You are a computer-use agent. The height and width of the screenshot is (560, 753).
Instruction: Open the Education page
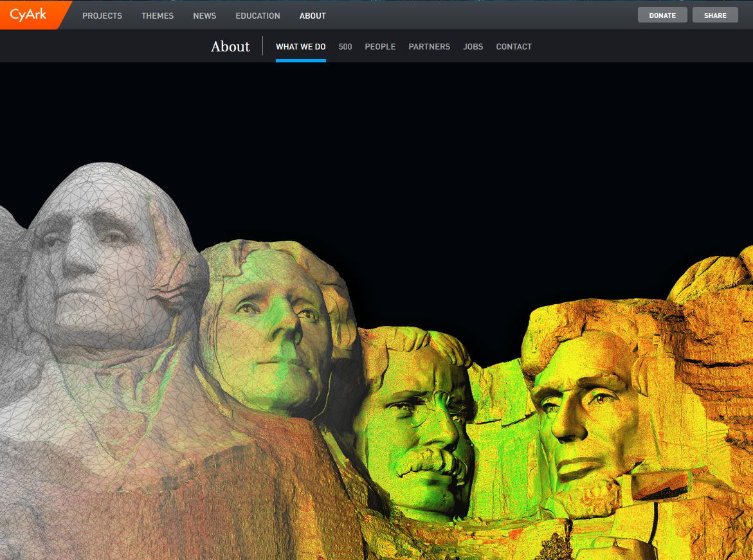(x=258, y=16)
